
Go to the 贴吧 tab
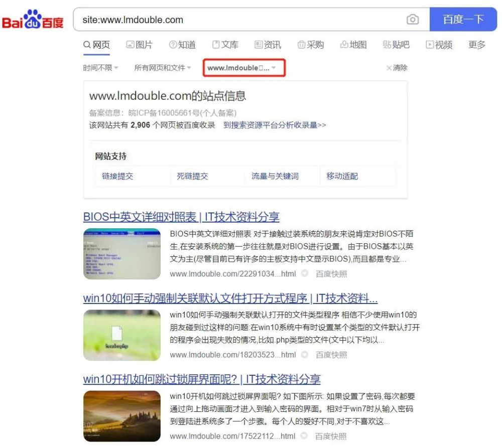tap(397, 45)
